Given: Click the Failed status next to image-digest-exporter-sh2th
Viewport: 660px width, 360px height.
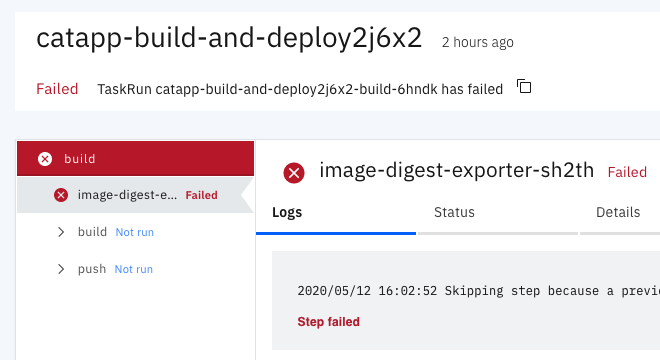Looking at the screenshot, I should coord(627,172).
